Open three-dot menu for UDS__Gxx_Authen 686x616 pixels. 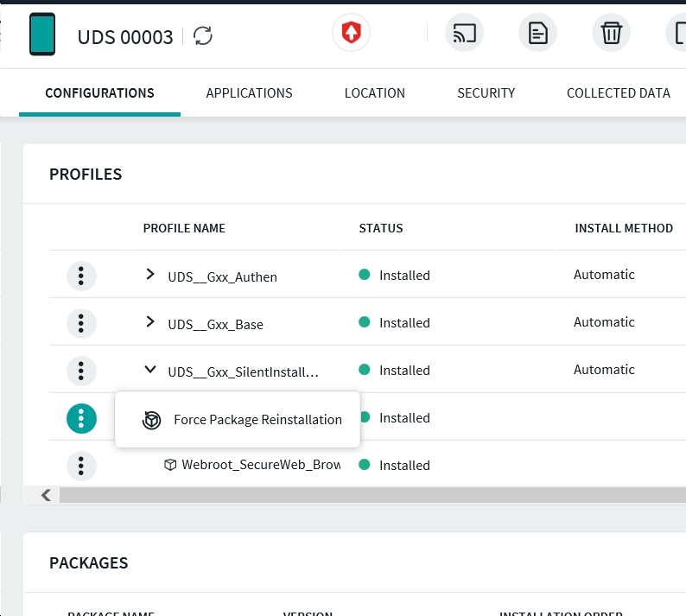[x=81, y=276]
